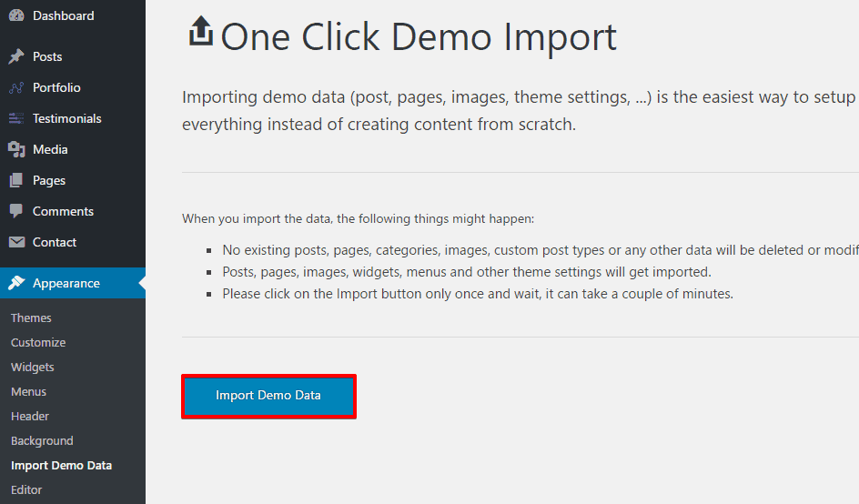Click the Media library icon
Image resolution: width=859 pixels, height=504 pixels.
pos(16,149)
